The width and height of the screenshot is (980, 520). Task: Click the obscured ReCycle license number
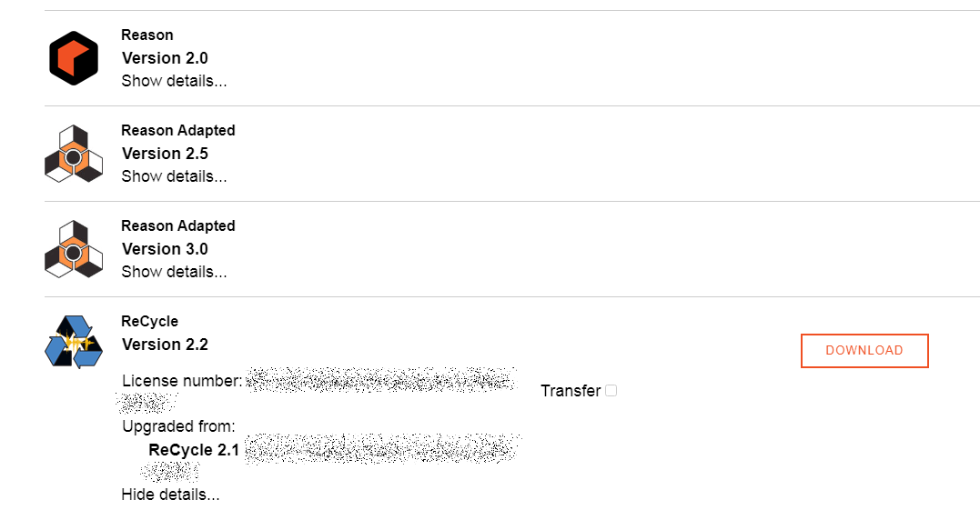pos(381,380)
